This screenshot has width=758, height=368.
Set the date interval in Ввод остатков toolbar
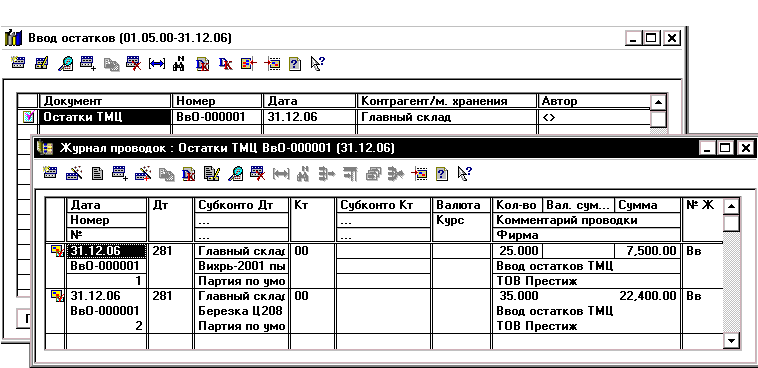pyautogui.click(x=156, y=63)
